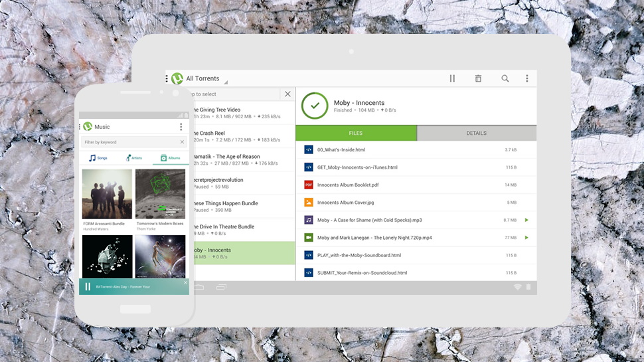The image size is (644, 362).
Task: Close the tap-to-select bar with X
Action: [287, 94]
